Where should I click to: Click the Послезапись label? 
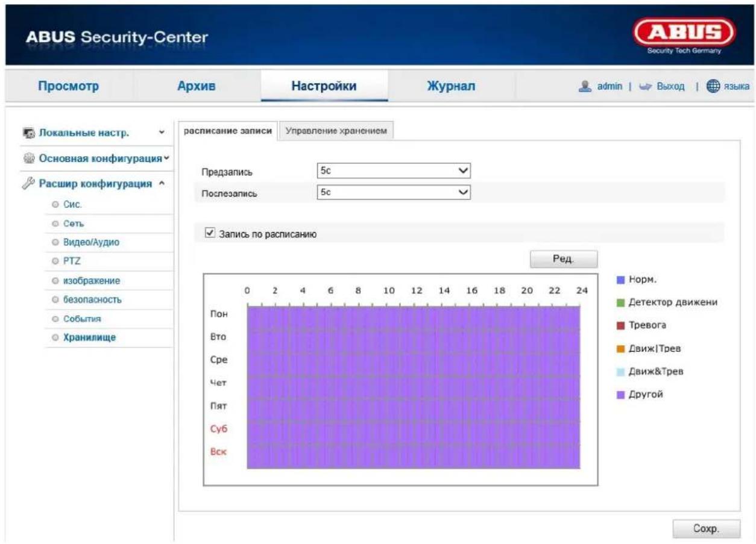click(x=229, y=194)
